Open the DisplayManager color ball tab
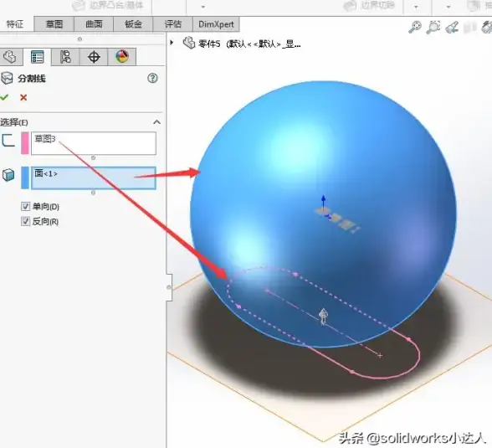 122,57
